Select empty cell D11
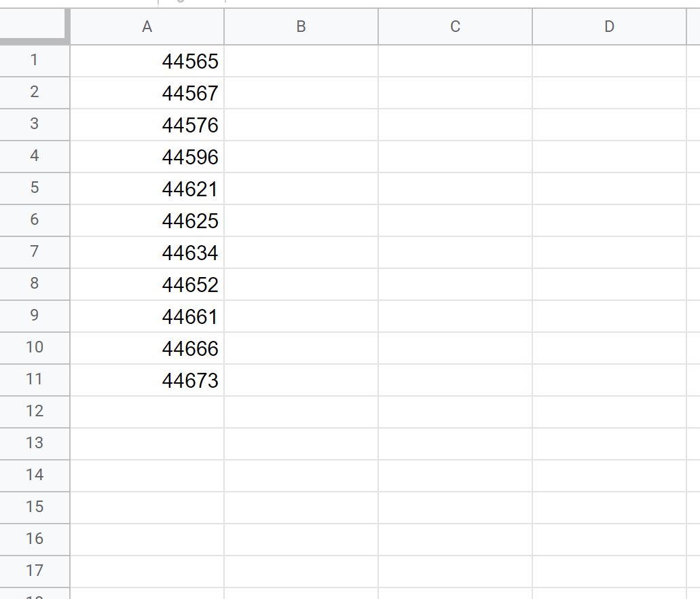 609,380
